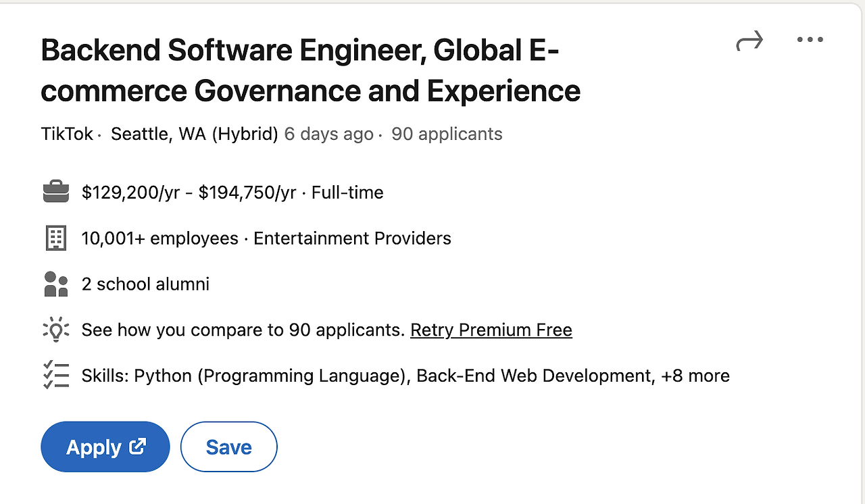865x504 pixels.
Task: Expand the +8 more skills
Action: pos(695,376)
